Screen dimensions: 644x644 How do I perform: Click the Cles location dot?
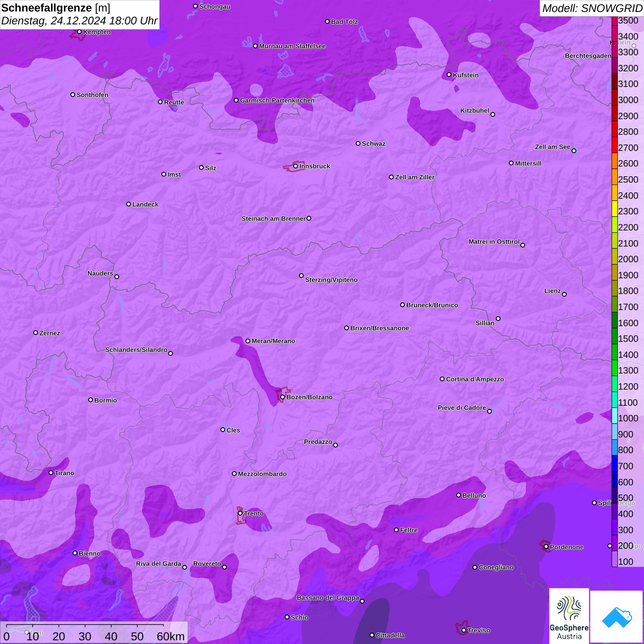tap(223, 430)
